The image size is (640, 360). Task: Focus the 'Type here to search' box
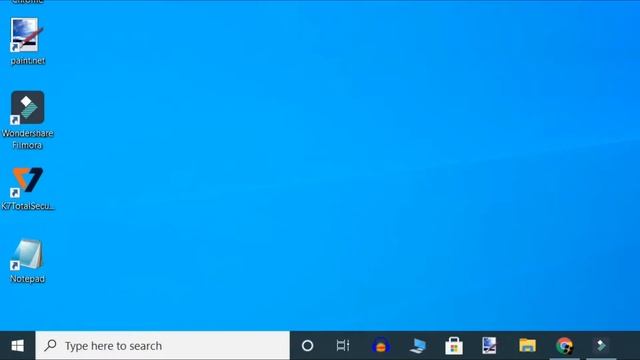tap(162, 346)
